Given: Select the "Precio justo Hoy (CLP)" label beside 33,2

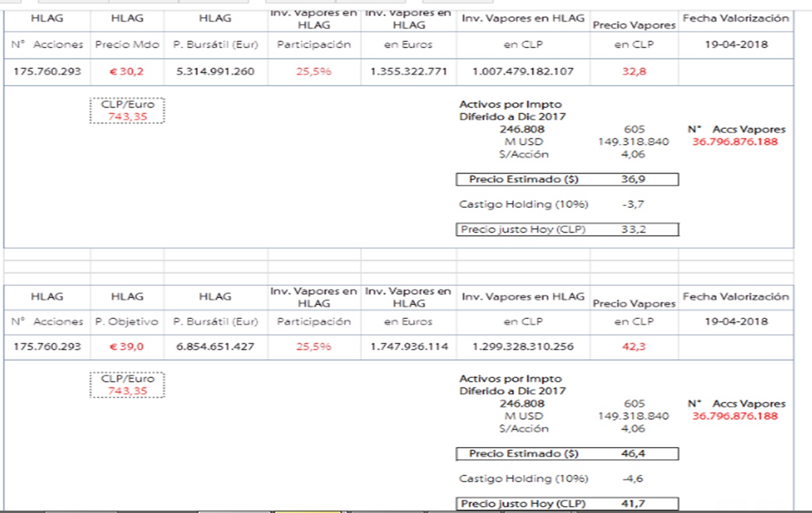Looking at the screenshot, I should (x=523, y=230).
